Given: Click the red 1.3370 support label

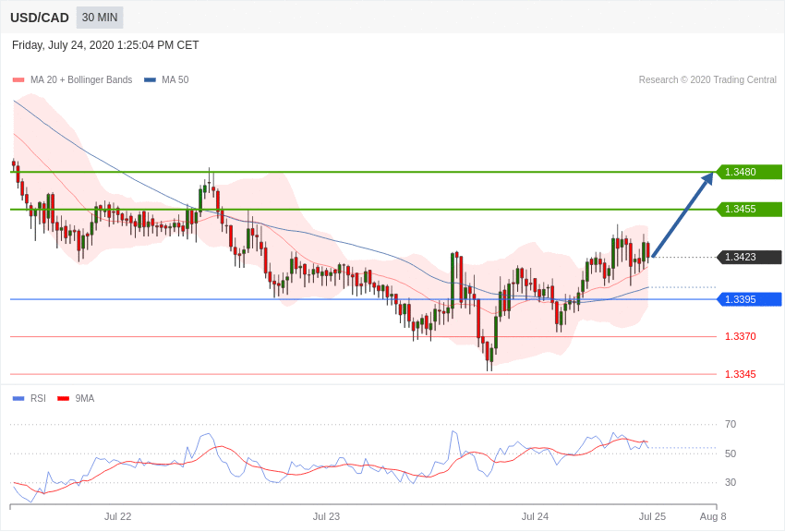Looking at the screenshot, I should pyautogui.click(x=741, y=336).
